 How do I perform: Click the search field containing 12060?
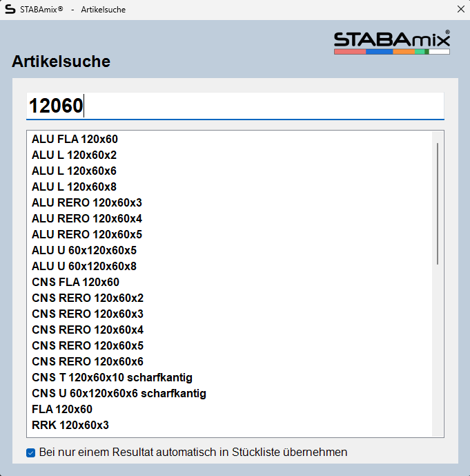coord(235,106)
